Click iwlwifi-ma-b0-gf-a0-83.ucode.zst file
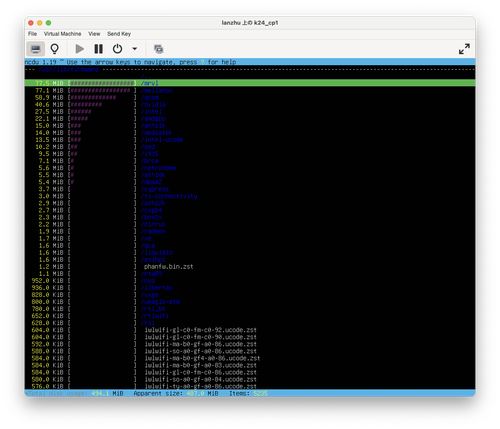500x429 pixels. coord(201,365)
